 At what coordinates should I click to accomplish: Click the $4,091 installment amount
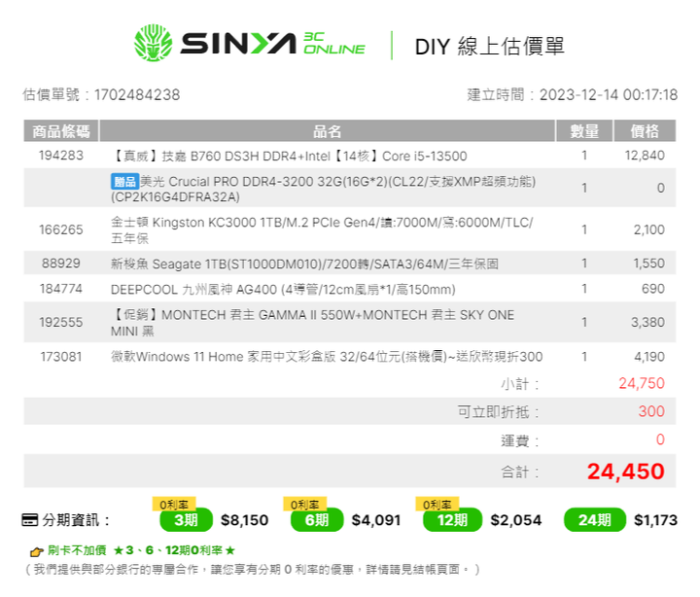[x=376, y=520]
